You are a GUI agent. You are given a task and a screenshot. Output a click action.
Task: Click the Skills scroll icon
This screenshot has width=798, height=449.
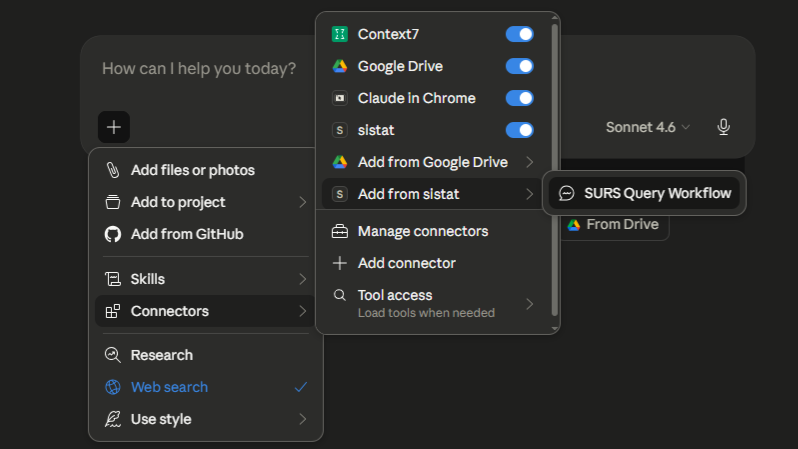[113, 279]
